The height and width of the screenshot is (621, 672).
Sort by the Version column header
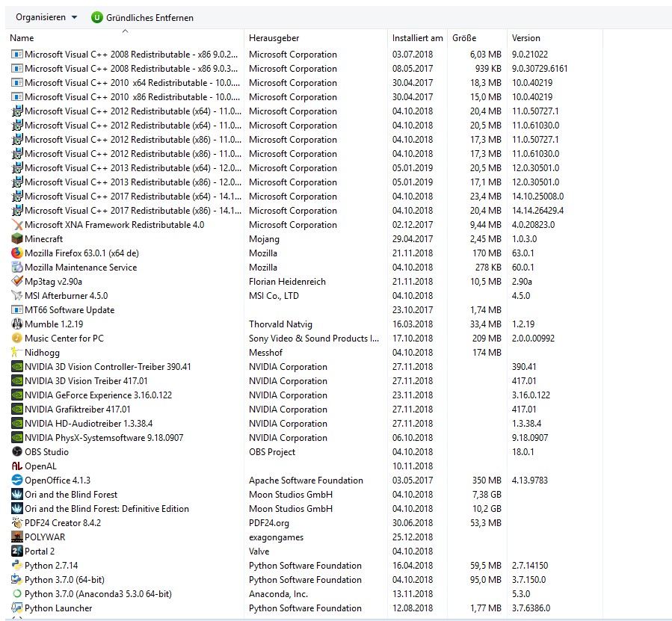[525, 38]
